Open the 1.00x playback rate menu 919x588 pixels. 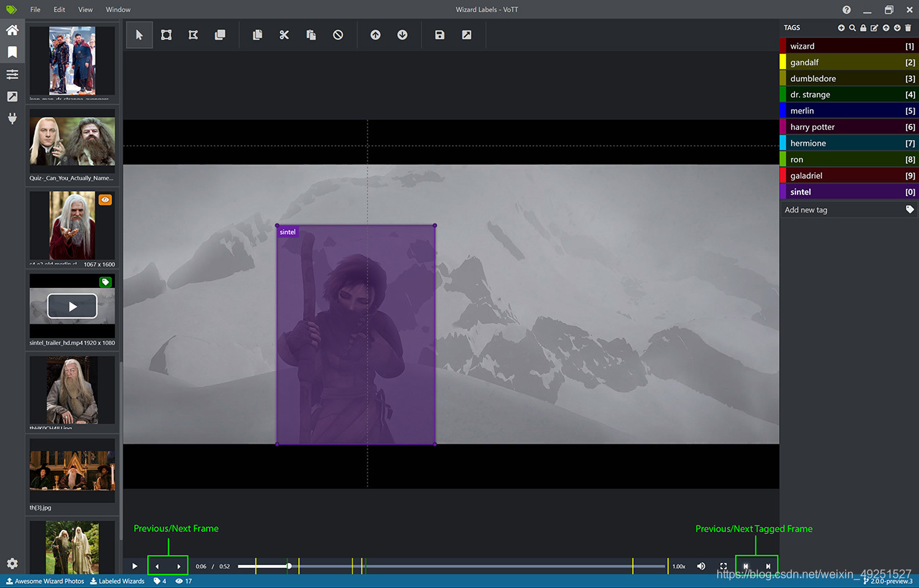tap(678, 566)
